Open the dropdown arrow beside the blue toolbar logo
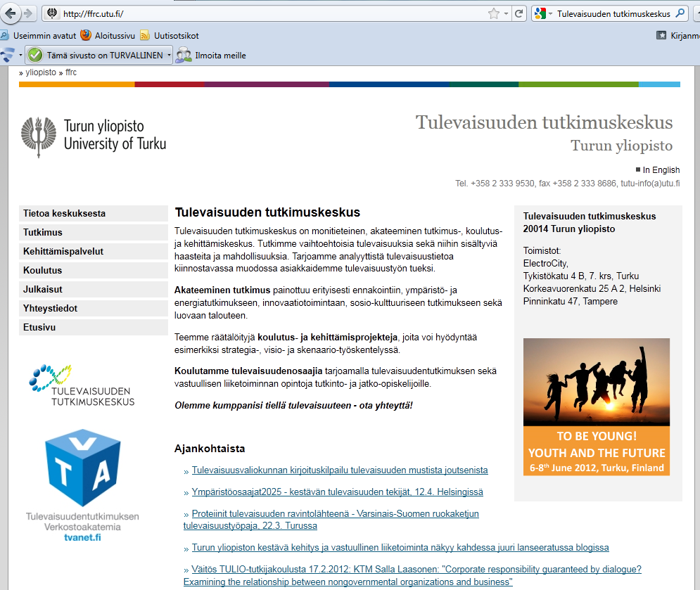 tap(20, 56)
